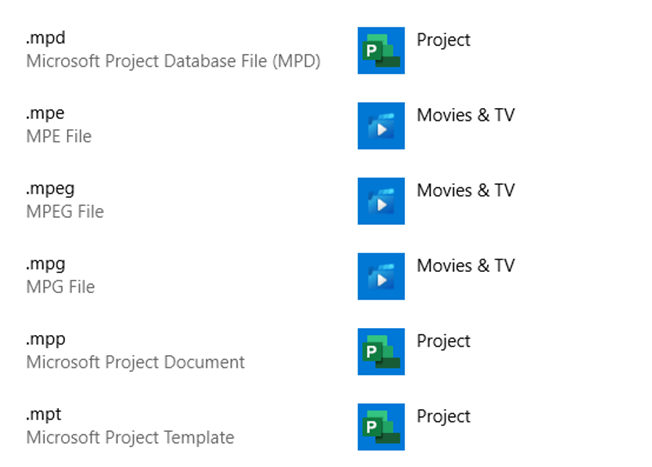Image resolution: width=652 pixels, height=467 pixels.
Task: Click the Project icon for .mpp
Action: [x=381, y=351]
